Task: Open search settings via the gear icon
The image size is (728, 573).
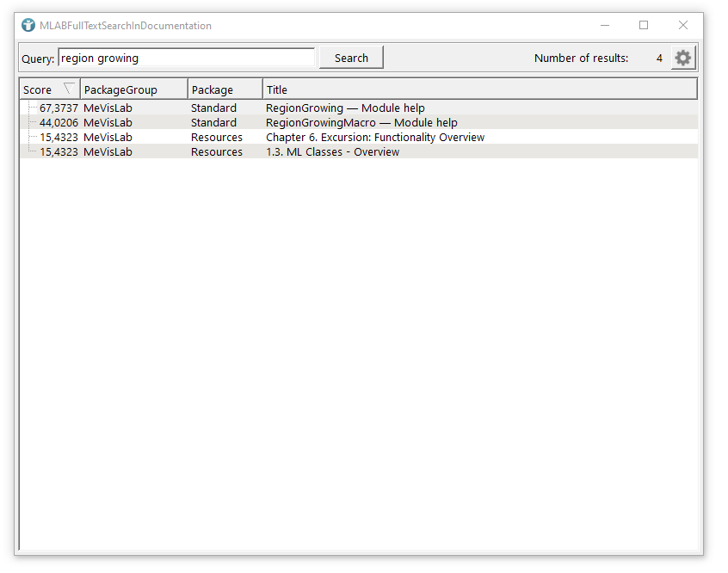Action: (682, 58)
